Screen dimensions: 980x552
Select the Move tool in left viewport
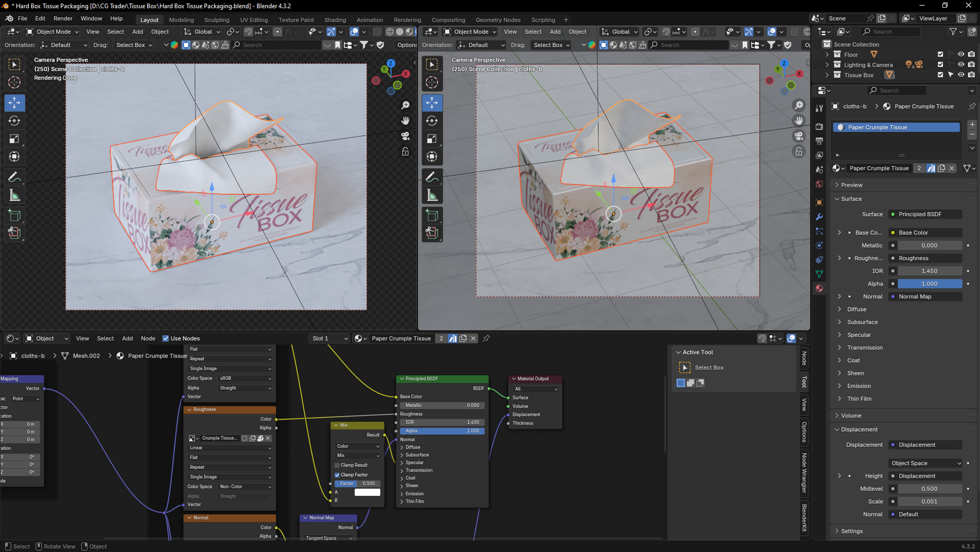click(14, 102)
